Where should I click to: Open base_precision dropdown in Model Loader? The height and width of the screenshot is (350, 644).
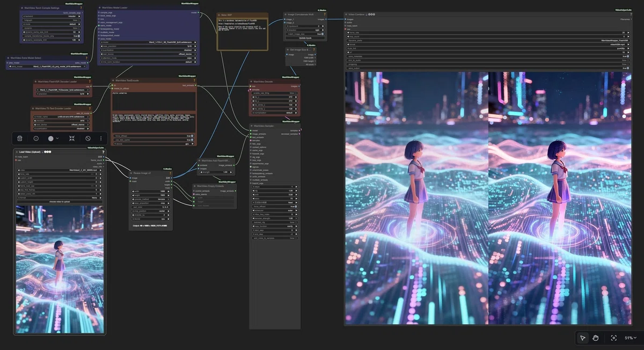tap(149, 46)
